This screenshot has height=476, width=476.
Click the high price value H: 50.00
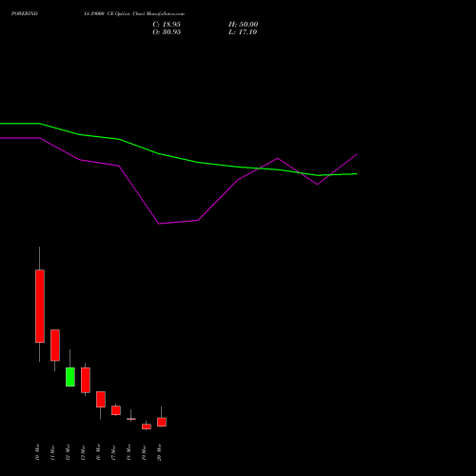[x=243, y=25]
